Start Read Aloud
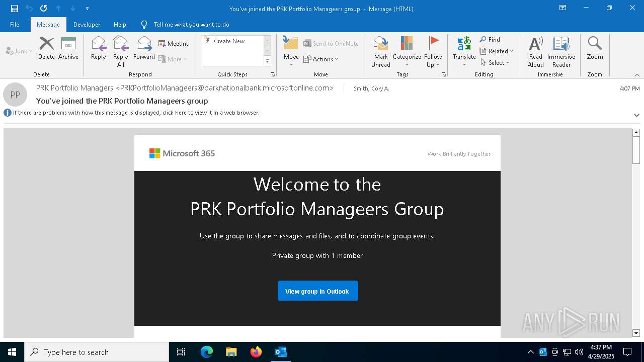The height and width of the screenshot is (362, 644). 536,52
